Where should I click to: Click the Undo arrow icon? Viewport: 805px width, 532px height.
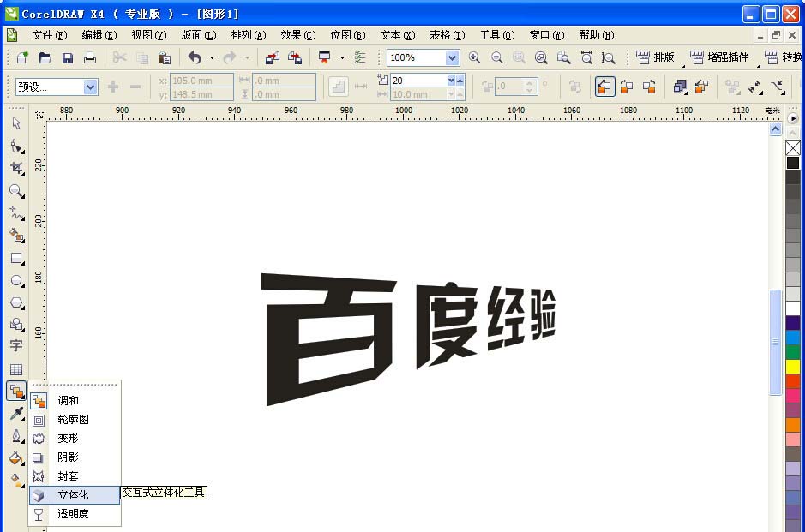pyautogui.click(x=195, y=57)
